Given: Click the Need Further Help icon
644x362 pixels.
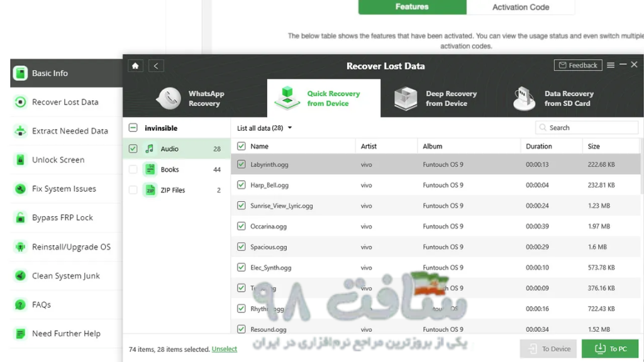Looking at the screenshot, I should coord(20,333).
